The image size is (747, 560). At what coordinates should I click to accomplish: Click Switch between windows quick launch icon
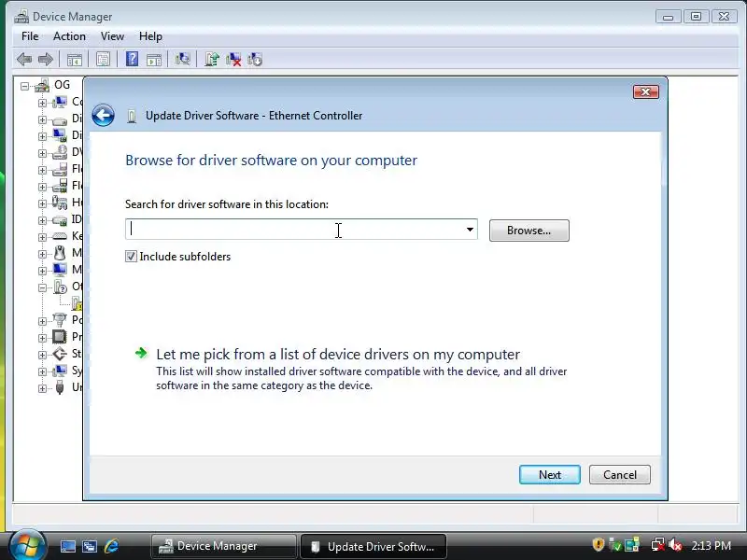point(90,546)
